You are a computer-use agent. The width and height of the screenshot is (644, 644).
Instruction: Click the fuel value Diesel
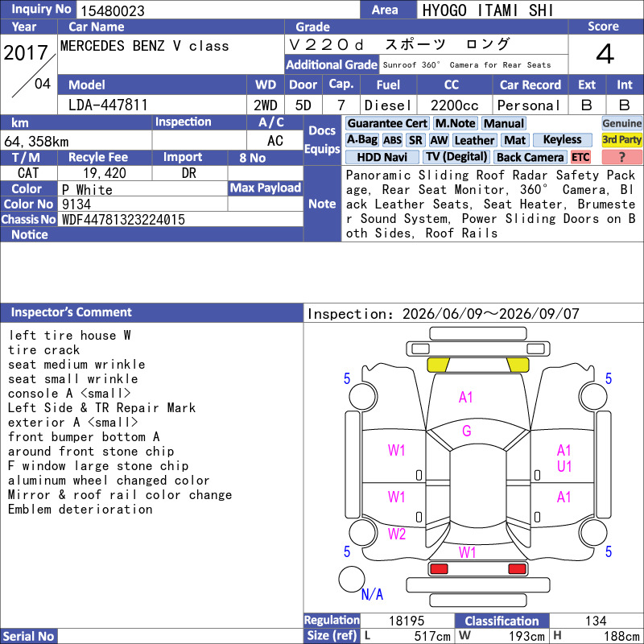tap(388, 105)
